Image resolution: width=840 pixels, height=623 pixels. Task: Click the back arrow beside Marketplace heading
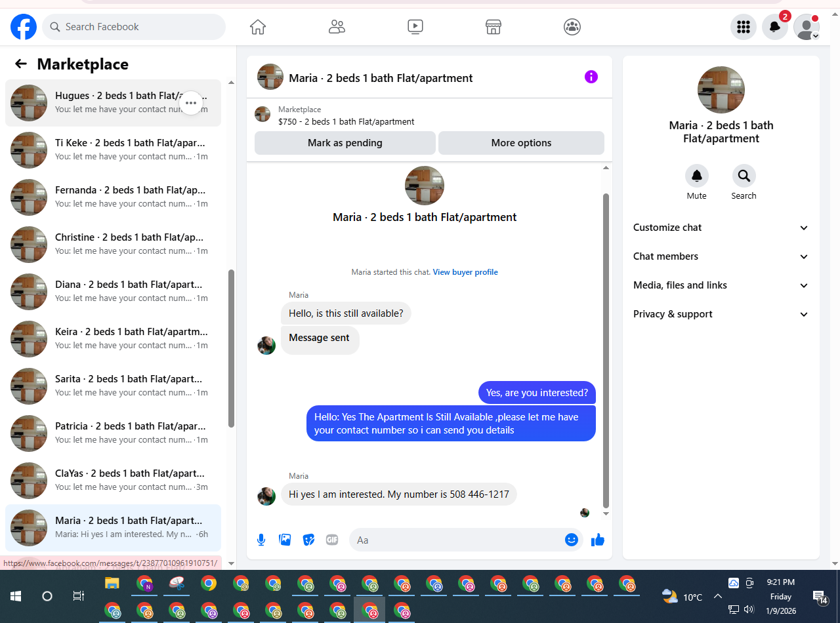pyautogui.click(x=21, y=64)
